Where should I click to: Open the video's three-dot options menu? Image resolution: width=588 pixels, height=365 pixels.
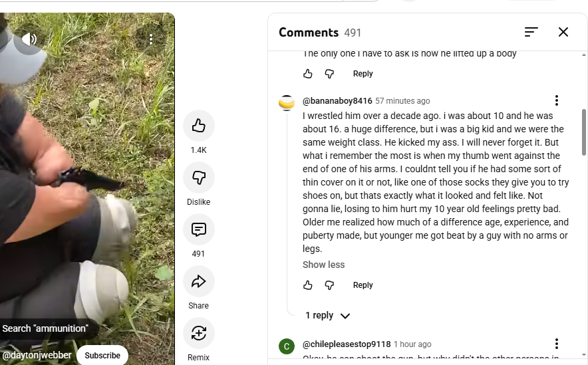point(152,39)
